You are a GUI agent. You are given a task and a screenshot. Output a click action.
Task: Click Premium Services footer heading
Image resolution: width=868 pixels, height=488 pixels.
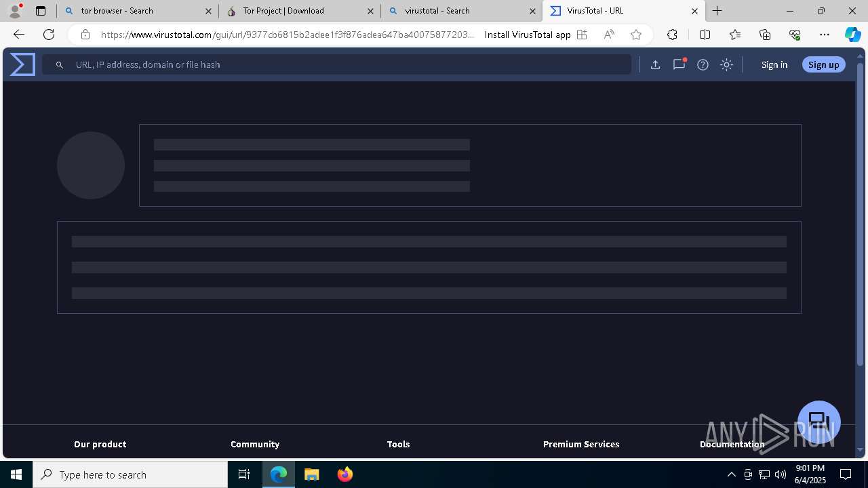581,444
